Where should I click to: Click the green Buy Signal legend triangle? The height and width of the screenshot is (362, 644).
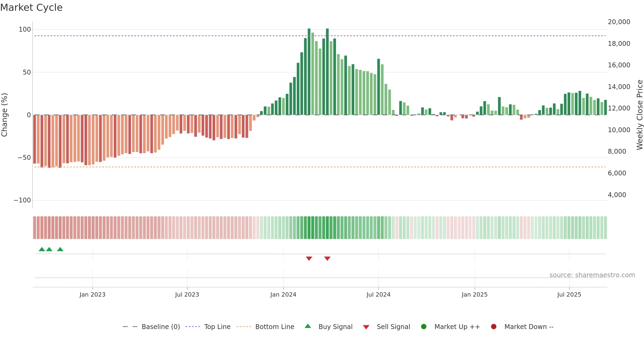(308, 326)
